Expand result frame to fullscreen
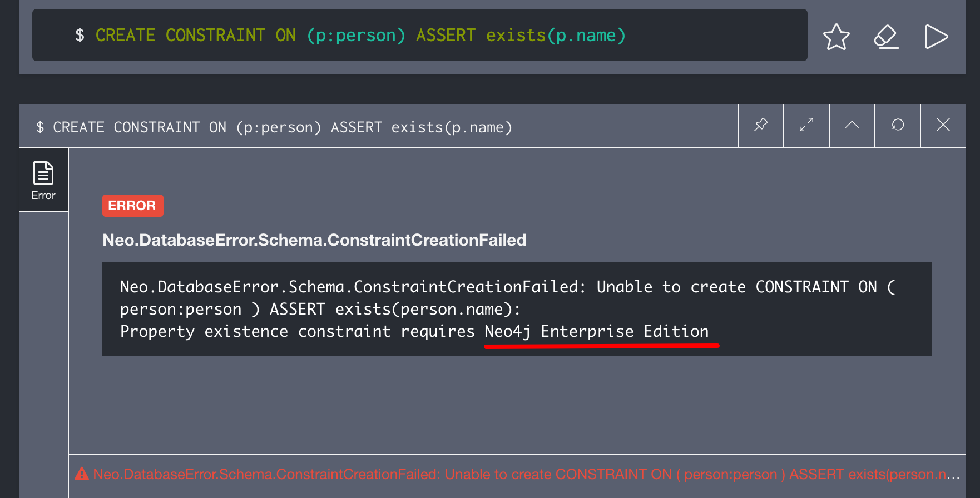 (x=806, y=125)
